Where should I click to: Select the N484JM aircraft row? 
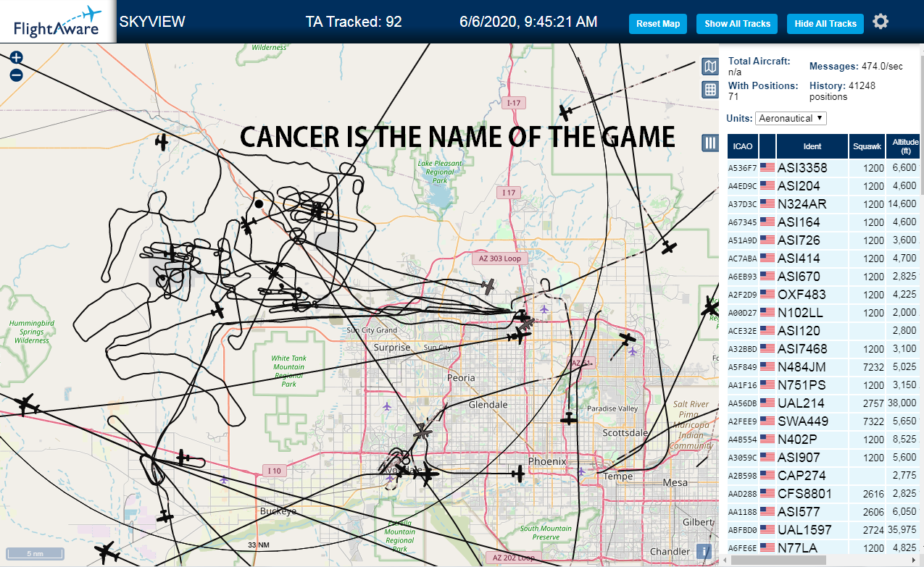point(825,367)
